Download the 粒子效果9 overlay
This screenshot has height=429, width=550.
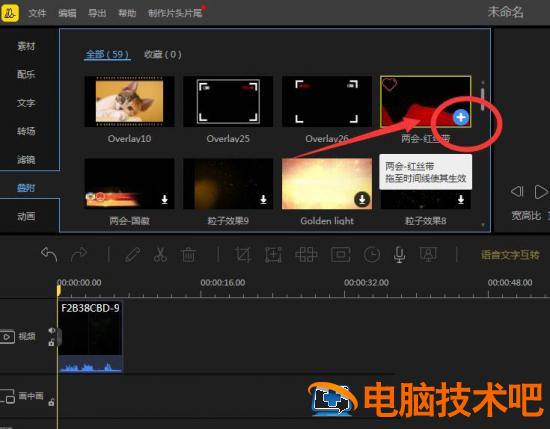pos(263,200)
